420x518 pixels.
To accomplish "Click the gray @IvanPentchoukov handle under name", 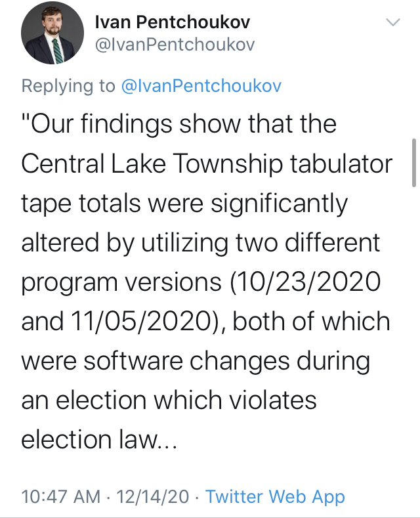I will click(x=175, y=45).
